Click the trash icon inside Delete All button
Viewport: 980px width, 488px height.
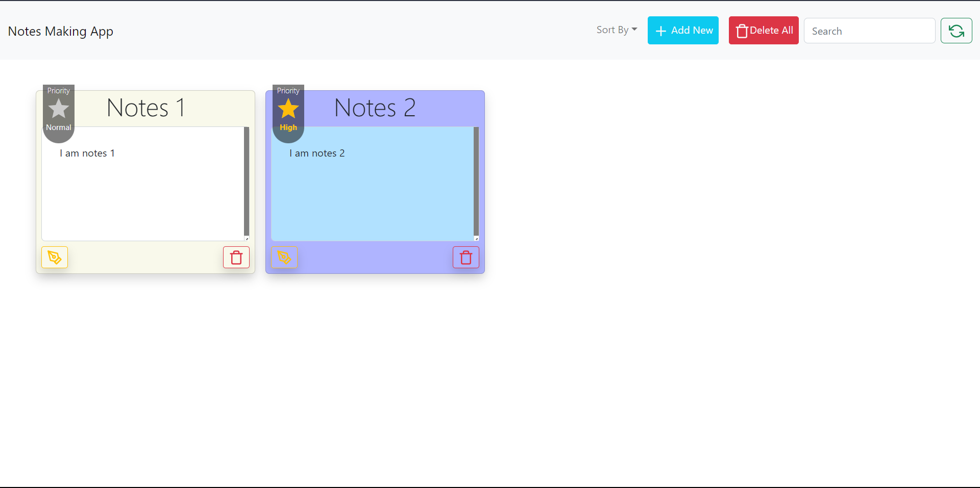pos(742,31)
